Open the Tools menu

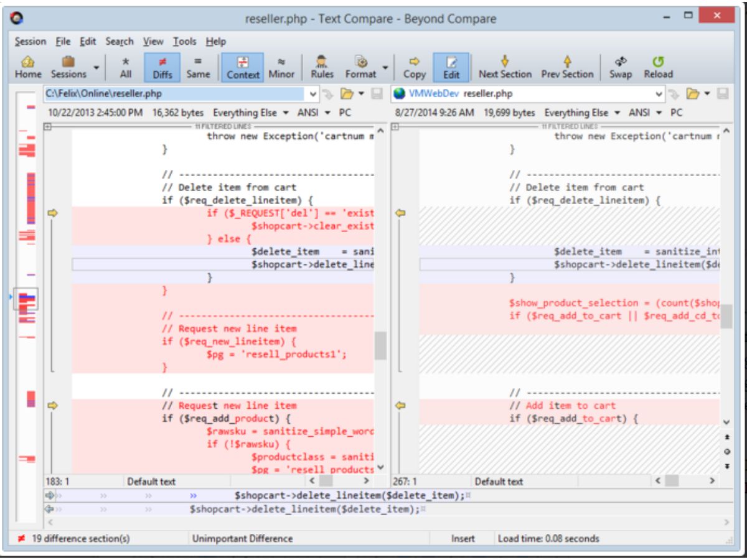pos(185,42)
